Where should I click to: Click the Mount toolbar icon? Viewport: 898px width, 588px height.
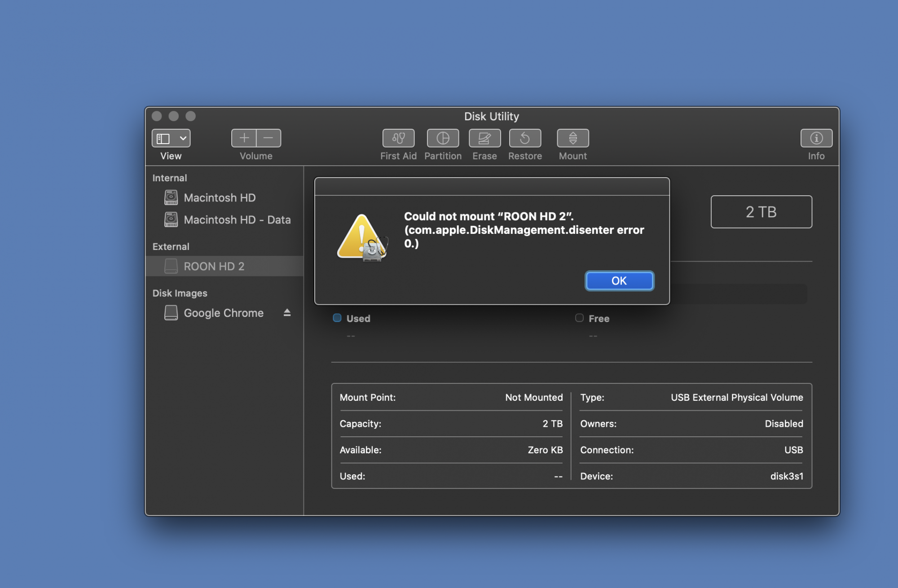pyautogui.click(x=572, y=138)
